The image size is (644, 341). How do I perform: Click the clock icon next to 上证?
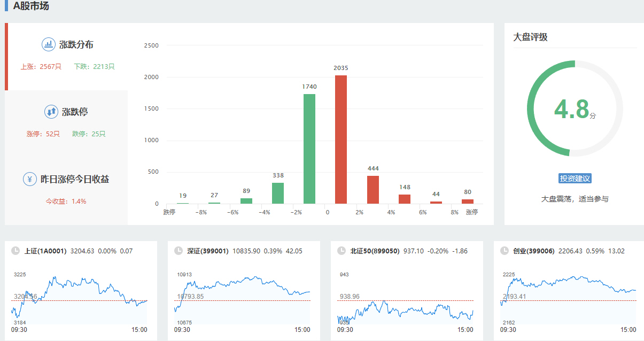coord(15,251)
